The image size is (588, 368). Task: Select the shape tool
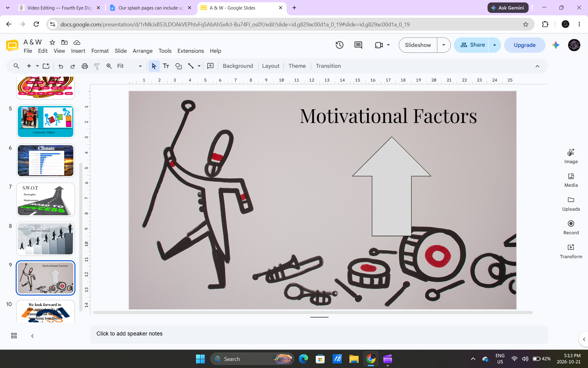tap(179, 66)
